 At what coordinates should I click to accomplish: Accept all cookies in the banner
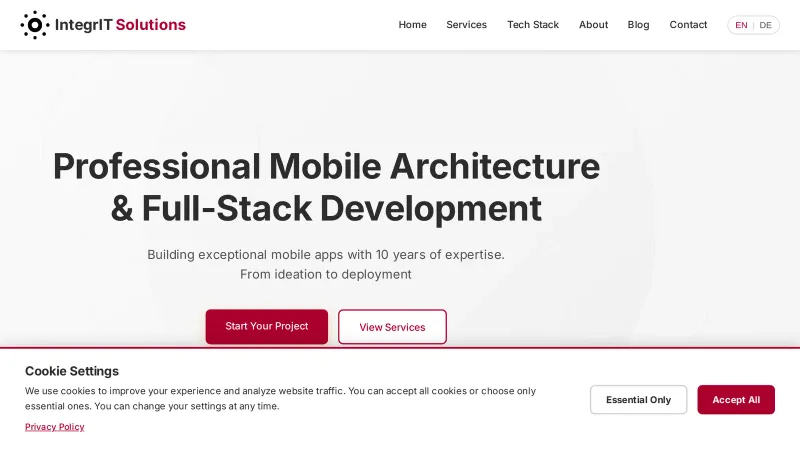tap(735, 400)
